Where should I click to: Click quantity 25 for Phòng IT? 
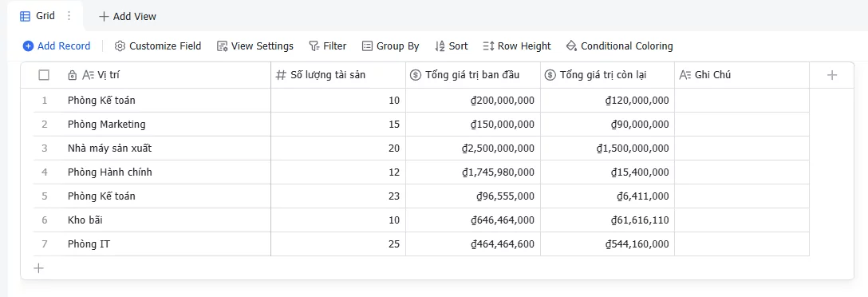click(338, 244)
